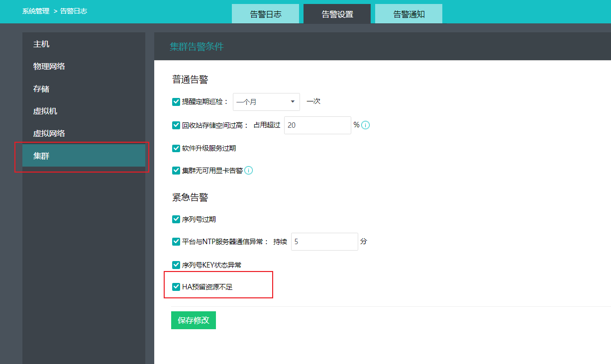This screenshot has height=364, width=611.
Task: Disable 序列号过期 alert checkbox
Action: tap(176, 219)
